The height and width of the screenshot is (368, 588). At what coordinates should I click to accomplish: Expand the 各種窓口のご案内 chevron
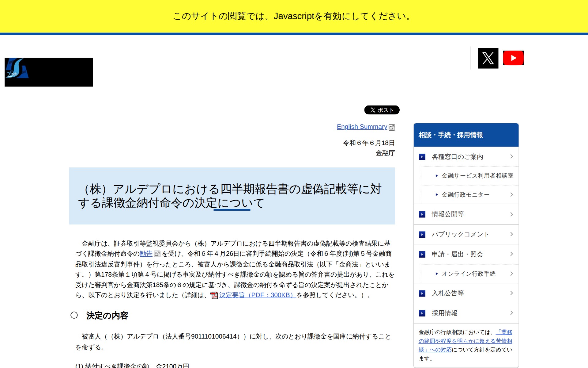[511, 156]
